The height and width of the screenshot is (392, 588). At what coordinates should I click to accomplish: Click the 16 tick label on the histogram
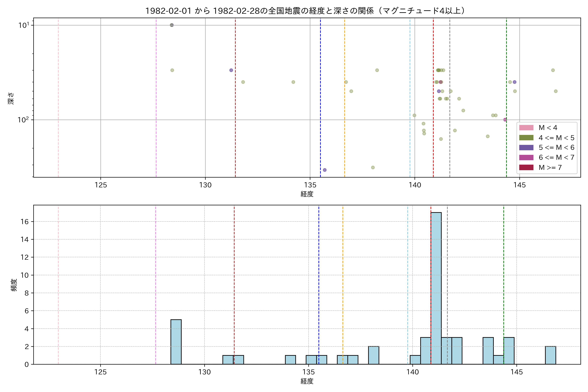(25, 222)
